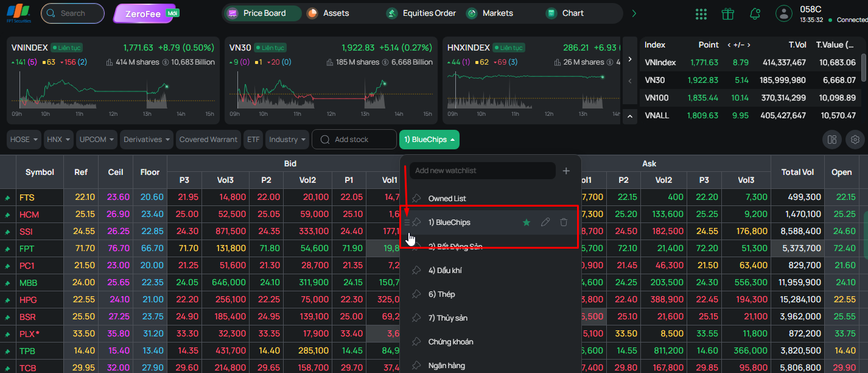Click the Covered Warrant filter button
868x373 pixels.
click(x=208, y=140)
